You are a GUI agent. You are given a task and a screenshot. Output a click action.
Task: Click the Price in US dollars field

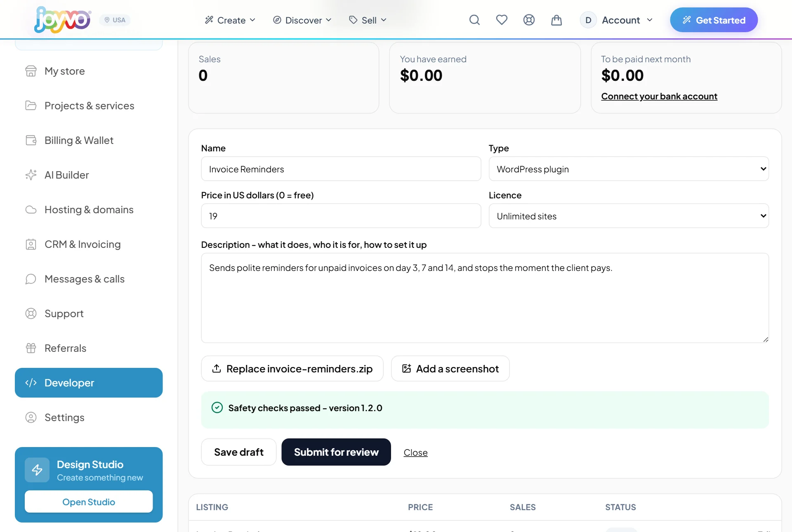(x=341, y=216)
